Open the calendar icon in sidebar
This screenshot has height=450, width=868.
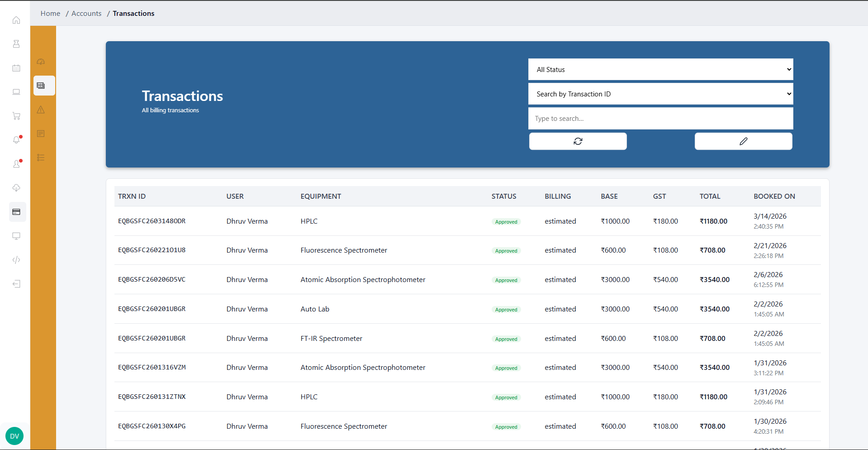[x=16, y=68]
